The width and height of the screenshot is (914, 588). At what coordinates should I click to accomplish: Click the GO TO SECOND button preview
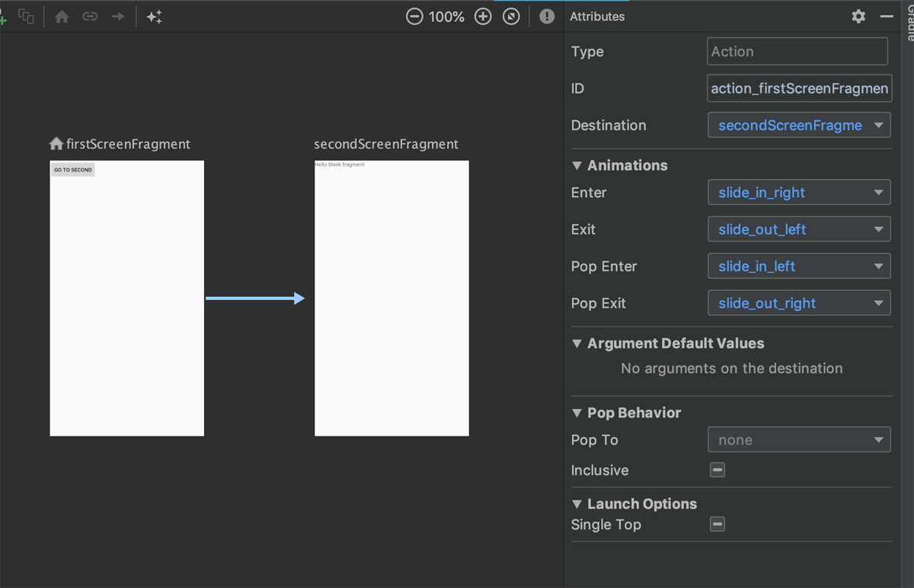click(x=73, y=170)
